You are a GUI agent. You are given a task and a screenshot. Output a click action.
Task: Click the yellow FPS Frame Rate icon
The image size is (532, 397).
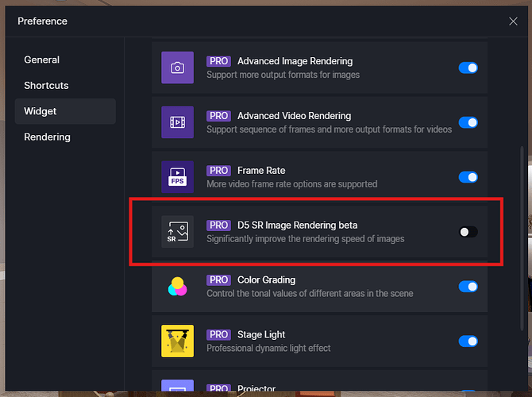click(x=177, y=177)
